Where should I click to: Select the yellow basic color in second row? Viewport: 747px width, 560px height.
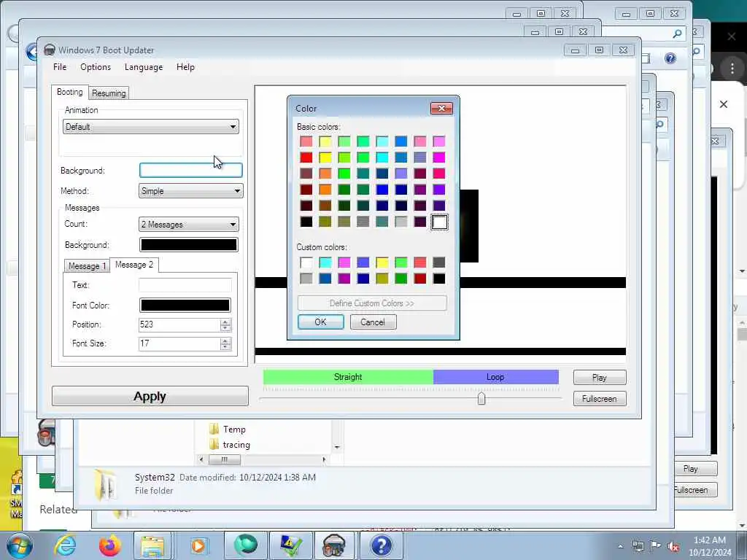coord(325,157)
